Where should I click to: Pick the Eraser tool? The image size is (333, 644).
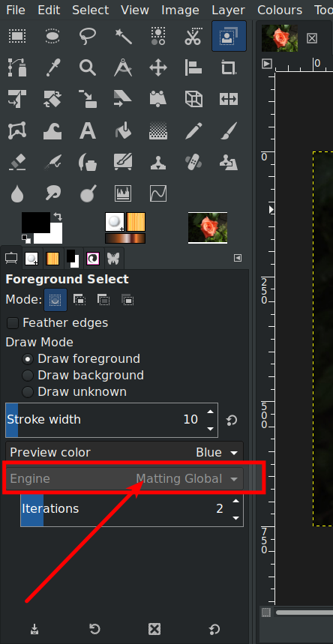(17, 162)
